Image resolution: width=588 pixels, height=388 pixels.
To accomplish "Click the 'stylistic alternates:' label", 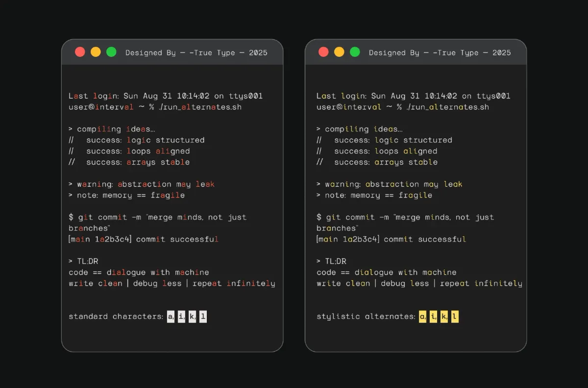I will point(366,316).
